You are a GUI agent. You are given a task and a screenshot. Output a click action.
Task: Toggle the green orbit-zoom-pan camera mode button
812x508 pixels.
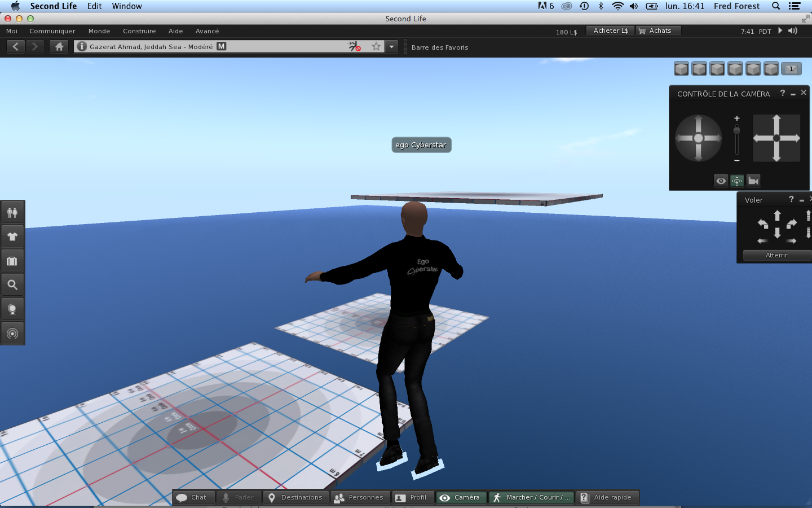click(x=737, y=181)
